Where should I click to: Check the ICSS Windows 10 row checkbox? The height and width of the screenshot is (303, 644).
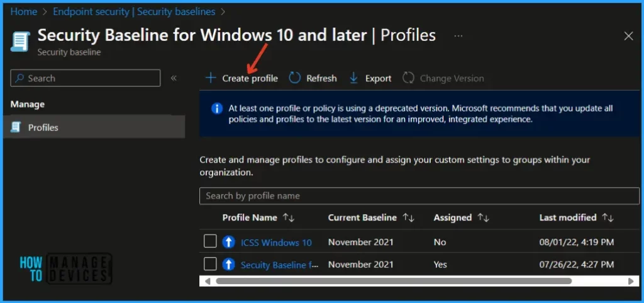click(210, 242)
